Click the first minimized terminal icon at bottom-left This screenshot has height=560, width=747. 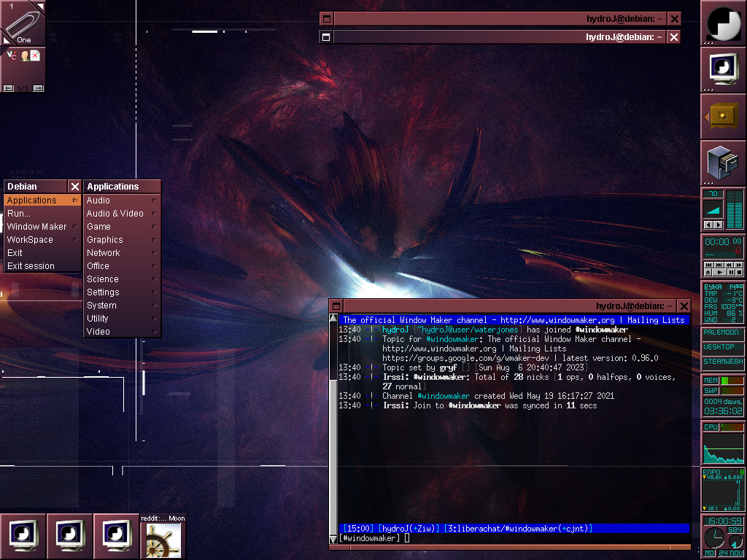(x=23, y=536)
